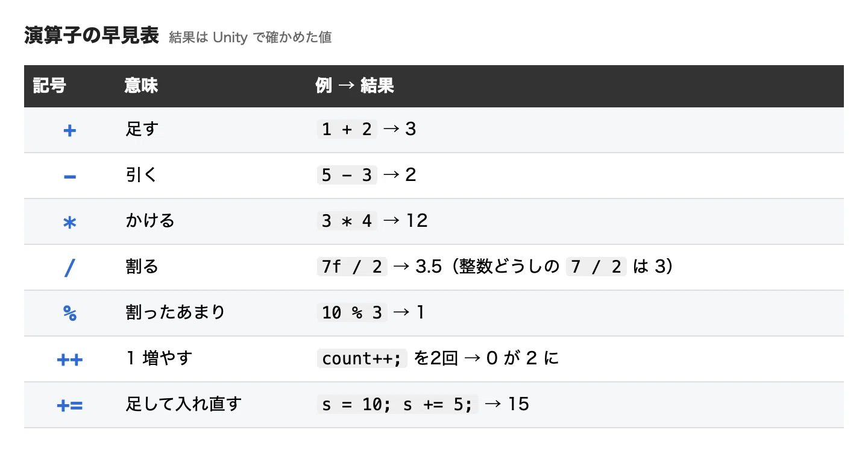This screenshot has height=450, width=868.
Task: Click the blue slash division symbol
Action: coord(69,268)
